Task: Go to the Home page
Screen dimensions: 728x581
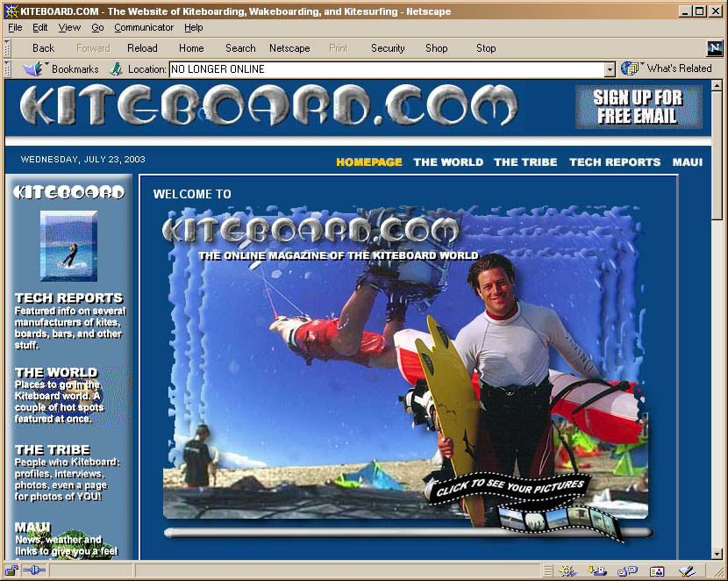Action: point(191,48)
